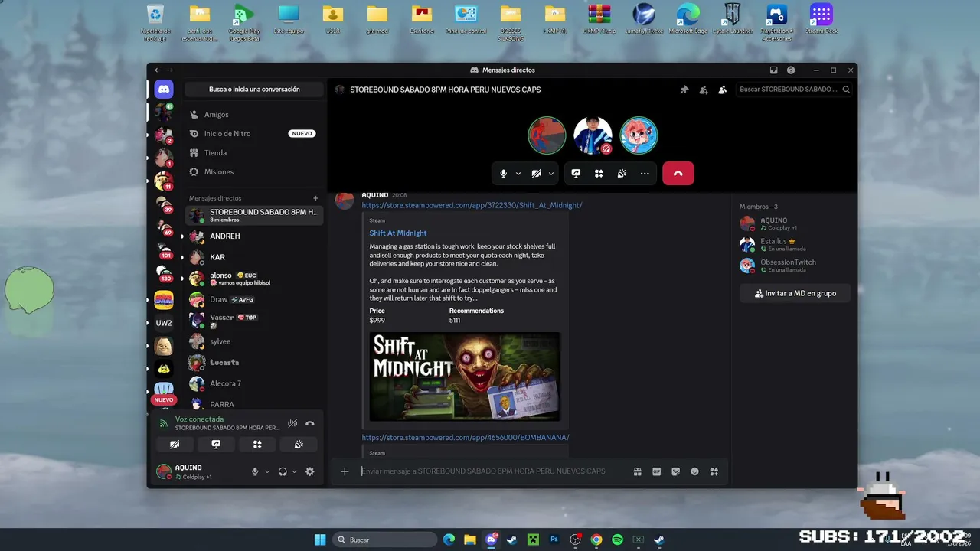Open camera options arrow in call controls
This screenshot has width=980, height=551.
(x=551, y=174)
